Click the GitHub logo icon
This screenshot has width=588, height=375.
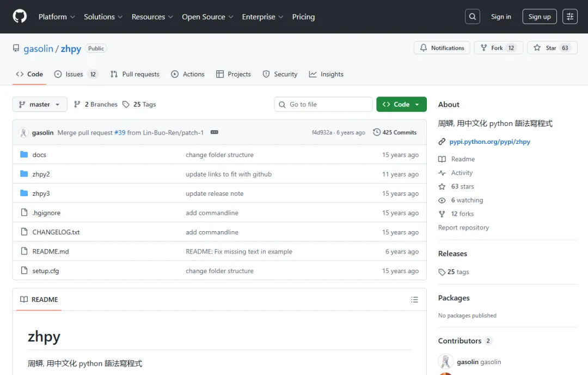click(20, 16)
